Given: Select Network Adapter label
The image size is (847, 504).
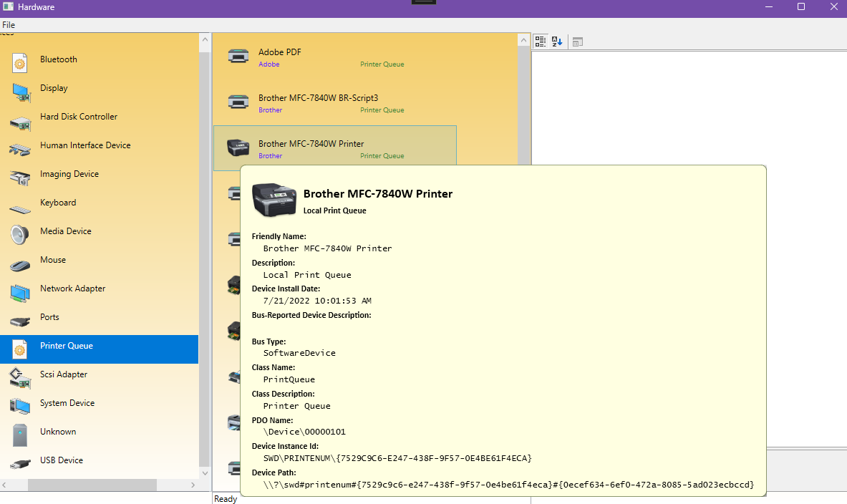Looking at the screenshot, I should coord(72,289).
